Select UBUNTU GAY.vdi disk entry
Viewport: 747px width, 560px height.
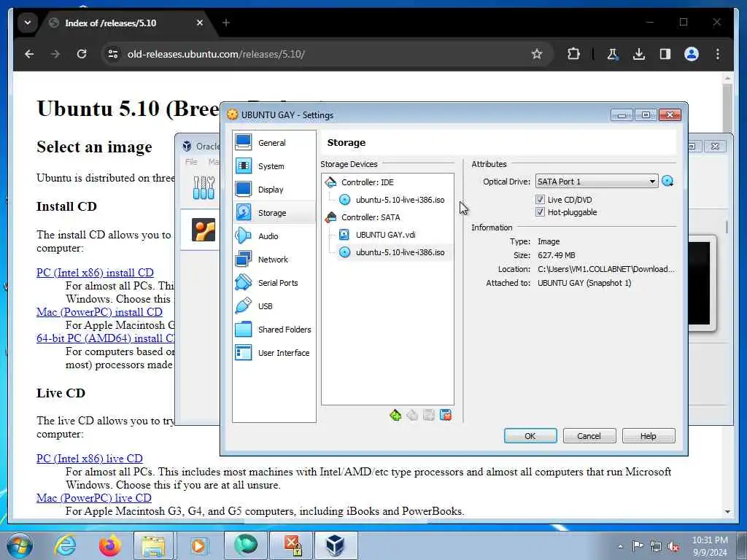pos(385,235)
